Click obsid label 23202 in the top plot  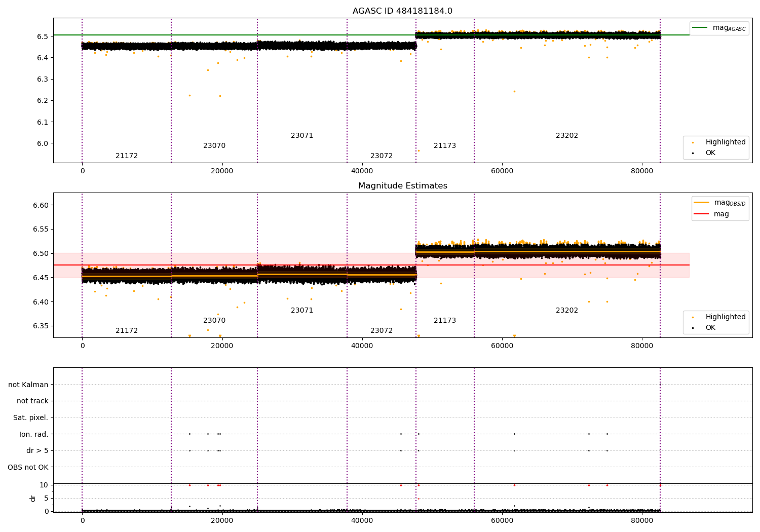pos(567,136)
